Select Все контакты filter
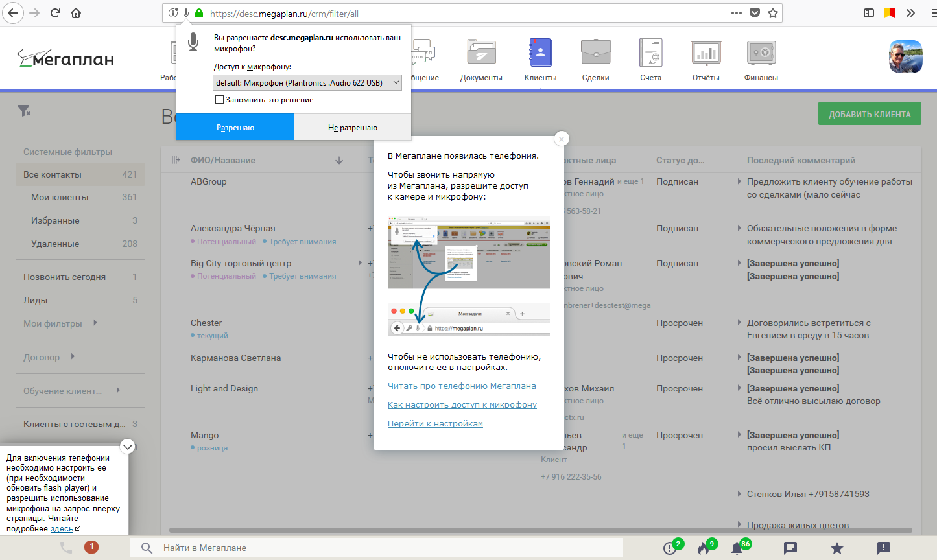Viewport: 937px width, 560px height. click(80, 174)
